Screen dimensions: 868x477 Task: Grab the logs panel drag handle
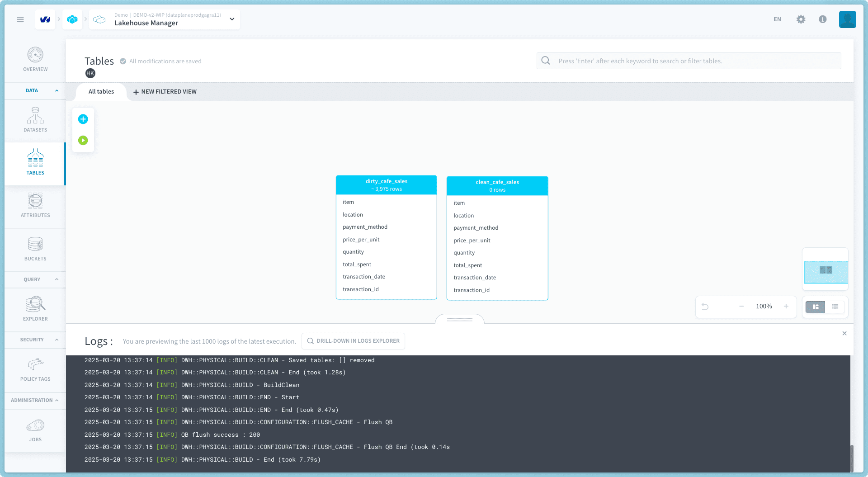pyautogui.click(x=460, y=319)
